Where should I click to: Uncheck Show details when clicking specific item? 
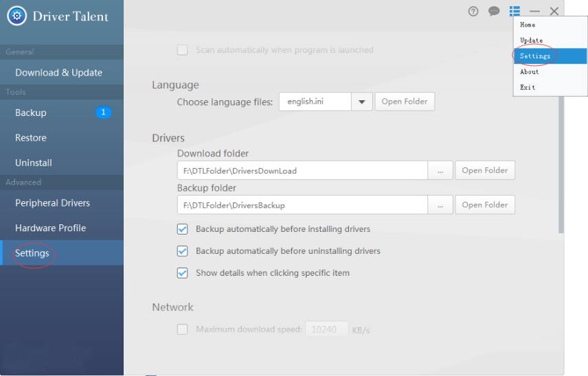click(182, 273)
